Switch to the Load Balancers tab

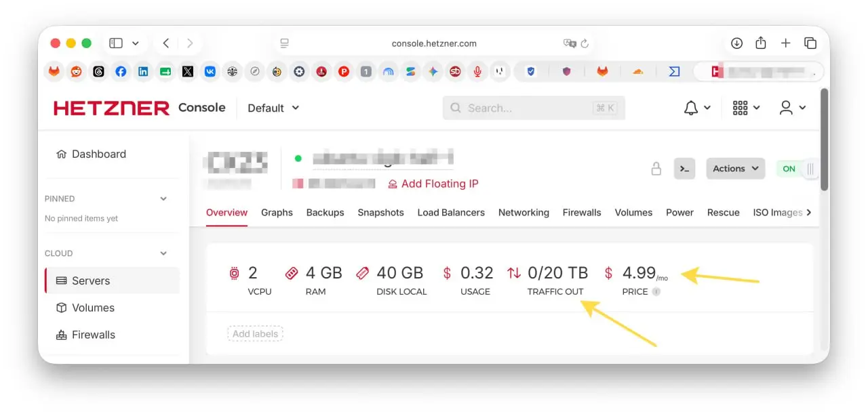(451, 212)
